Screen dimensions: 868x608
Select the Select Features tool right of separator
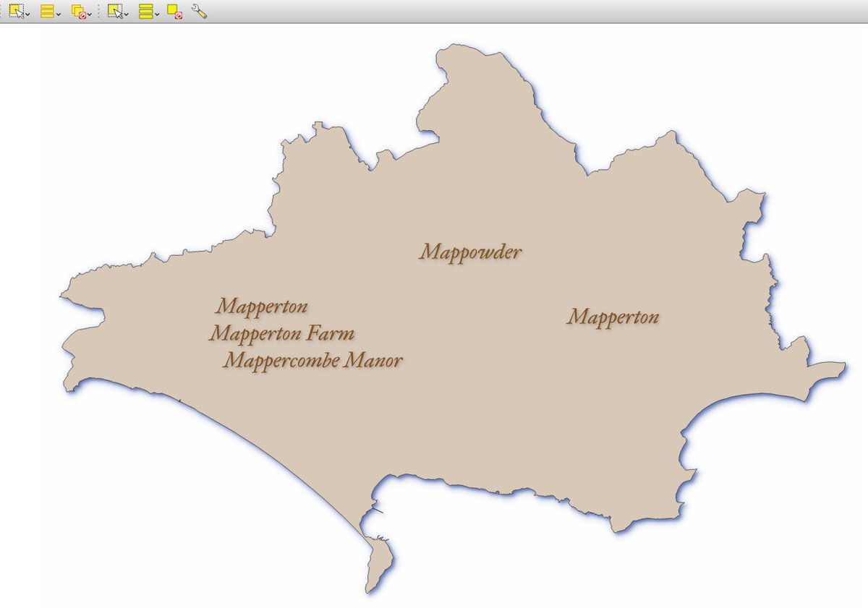pos(114,11)
